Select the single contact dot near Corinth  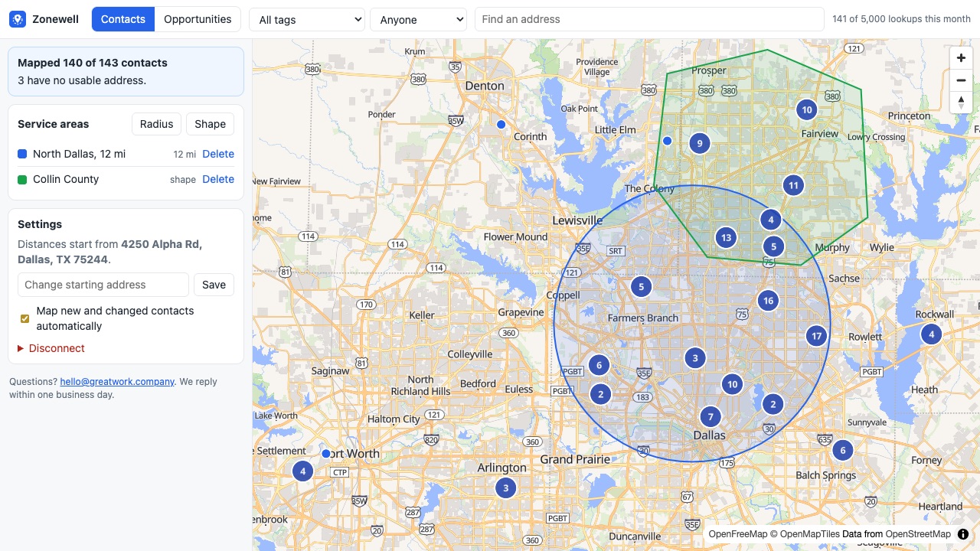[x=501, y=124]
